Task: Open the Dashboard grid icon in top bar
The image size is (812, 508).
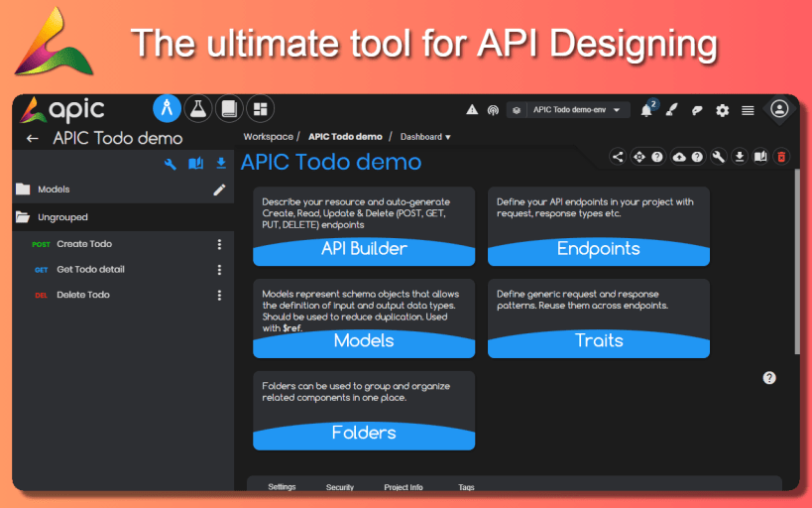Action: pyautogui.click(x=260, y=109)
